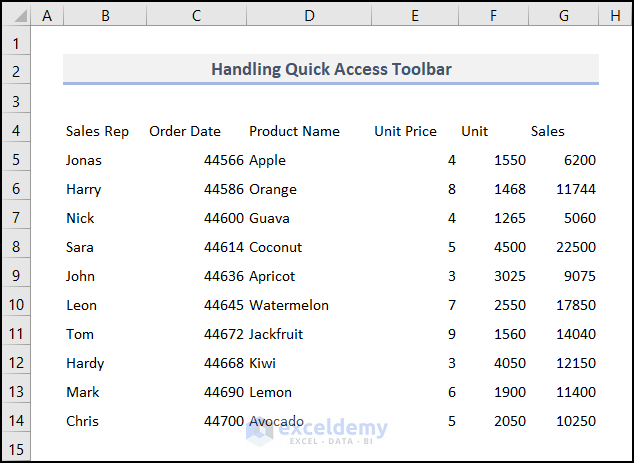
Task: Click row 10 header
Action: pyautogui.click(x=16, y=305)
